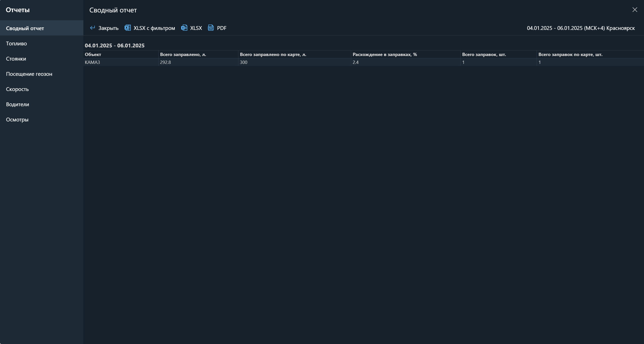This screenshot has height=344, width=644.
Task: Go to the Скорость report
Action: point(17,89)
